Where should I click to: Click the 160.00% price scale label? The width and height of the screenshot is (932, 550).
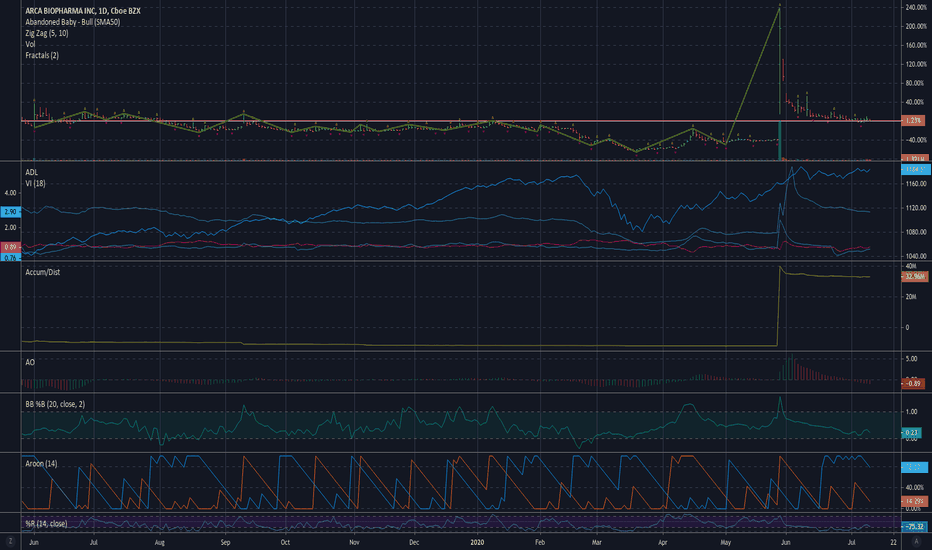pos(916,45)
